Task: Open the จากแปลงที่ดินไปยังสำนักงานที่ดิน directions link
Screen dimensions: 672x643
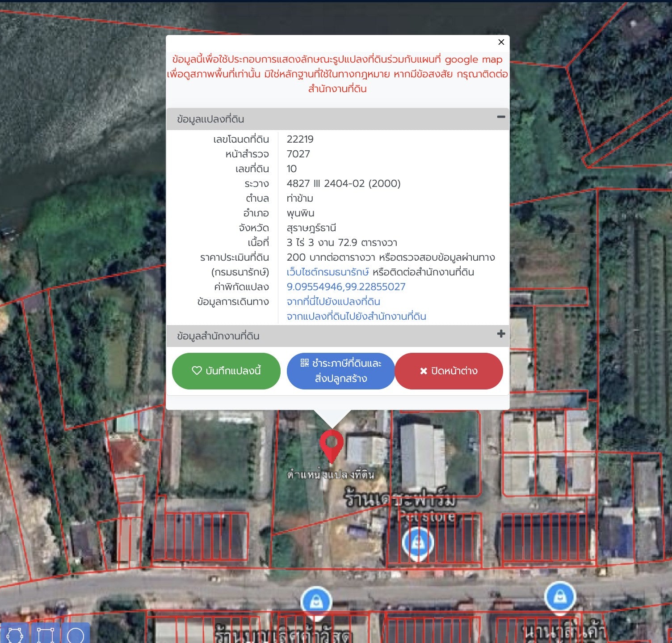Action: pyautogui.click(x=356, y=316)
